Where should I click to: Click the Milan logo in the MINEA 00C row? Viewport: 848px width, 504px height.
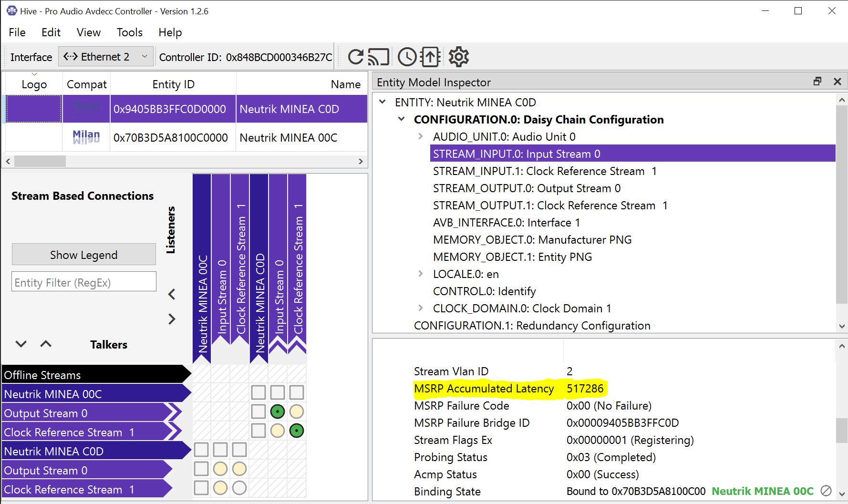point(86,137)
